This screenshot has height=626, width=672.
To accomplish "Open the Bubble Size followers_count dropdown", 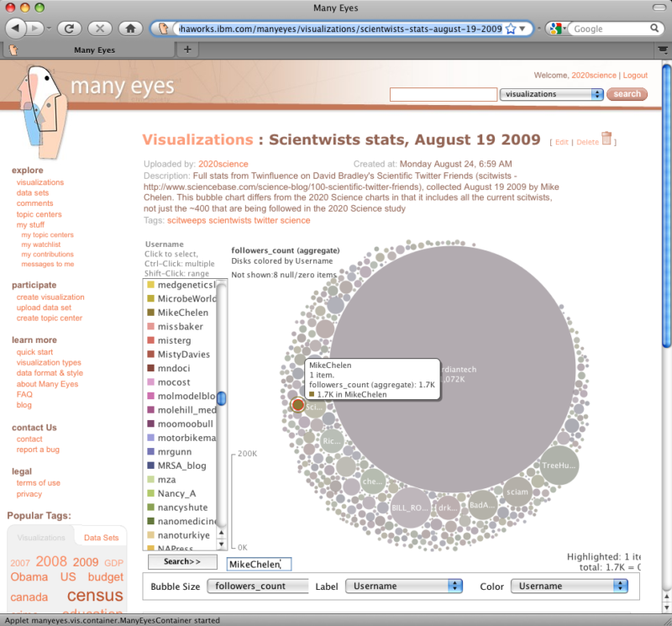I will (x=258, y=587).
